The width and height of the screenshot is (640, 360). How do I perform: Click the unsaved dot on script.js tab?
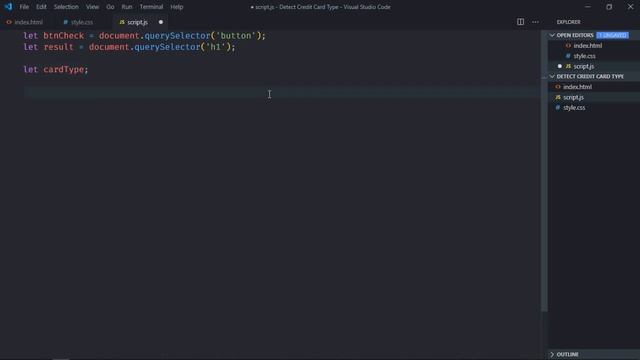point(161,22)
